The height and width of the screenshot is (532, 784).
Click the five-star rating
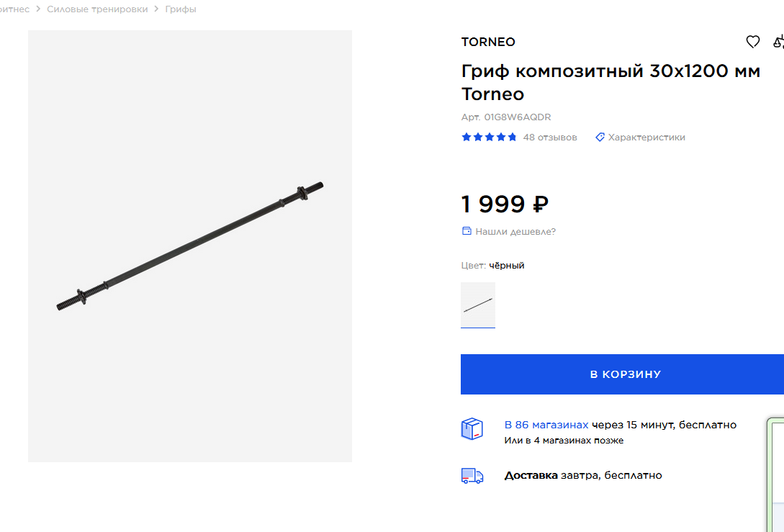[x=489, y=137]
